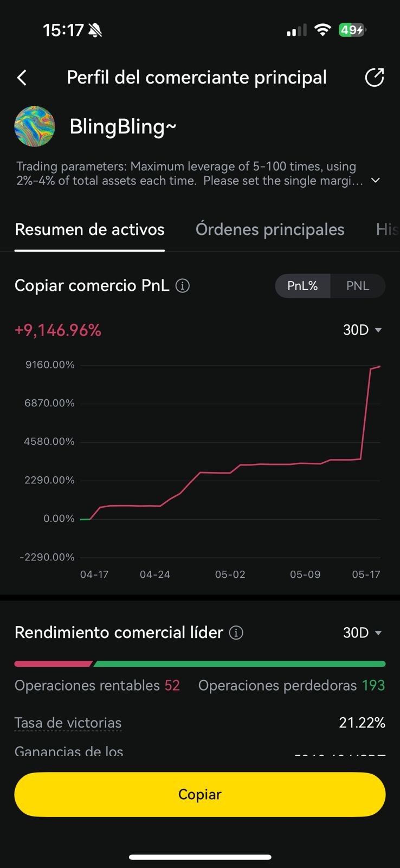Open the 30D dropdown for PnL chart
Viewport: 400px width, 868px height.
tap(363, 330)
